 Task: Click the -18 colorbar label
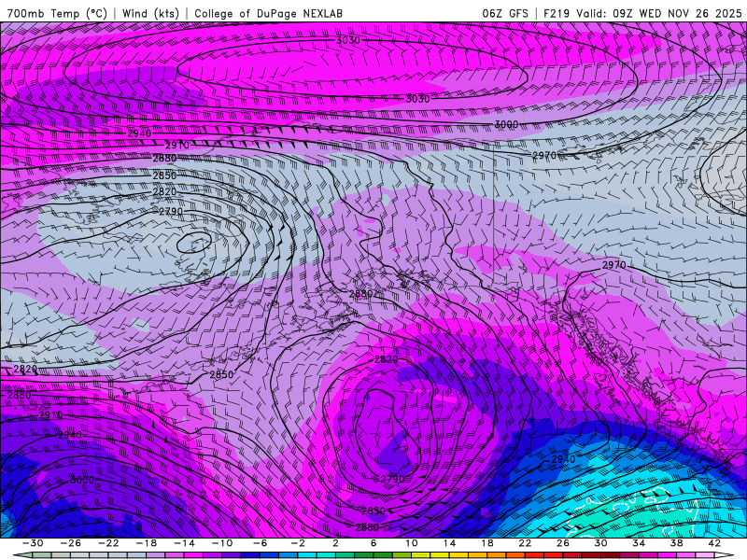click(147, 543)
